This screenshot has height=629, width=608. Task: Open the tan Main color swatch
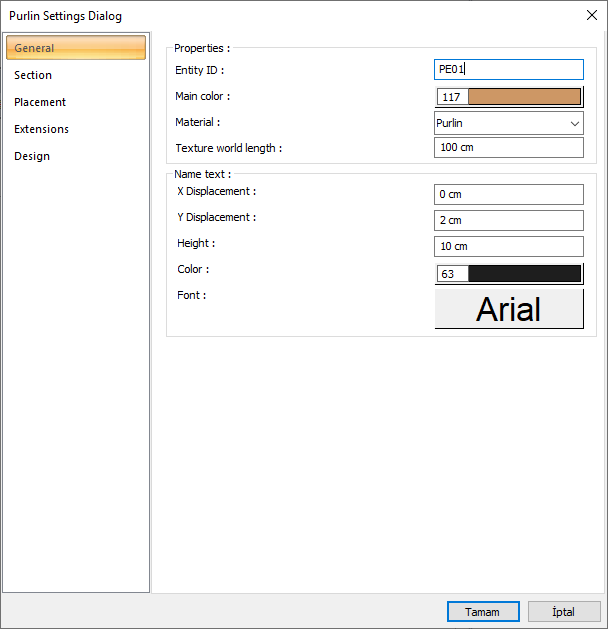click(524, 97)
